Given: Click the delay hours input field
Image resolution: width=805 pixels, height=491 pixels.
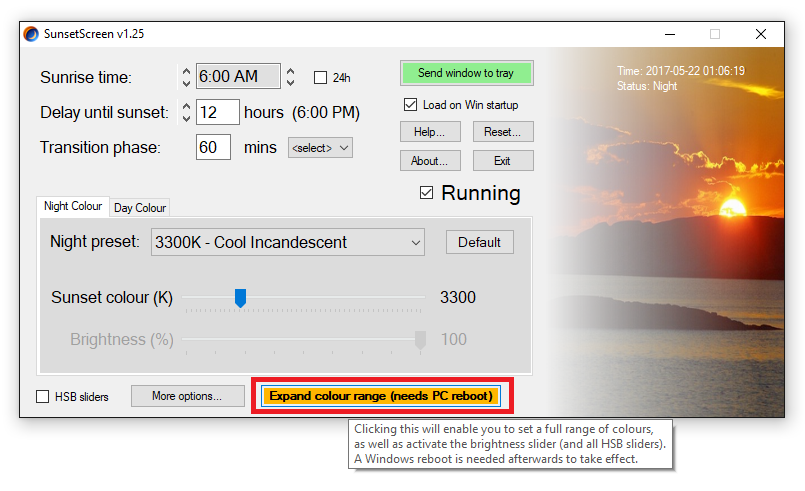Looking at the screenshot, I should [x=218, y=112].
